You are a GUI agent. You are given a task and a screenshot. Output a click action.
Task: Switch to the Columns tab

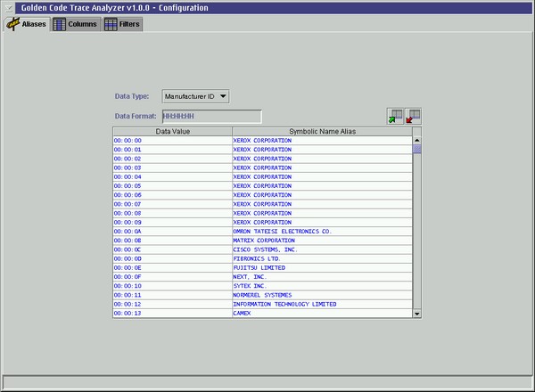coord(76,24)
